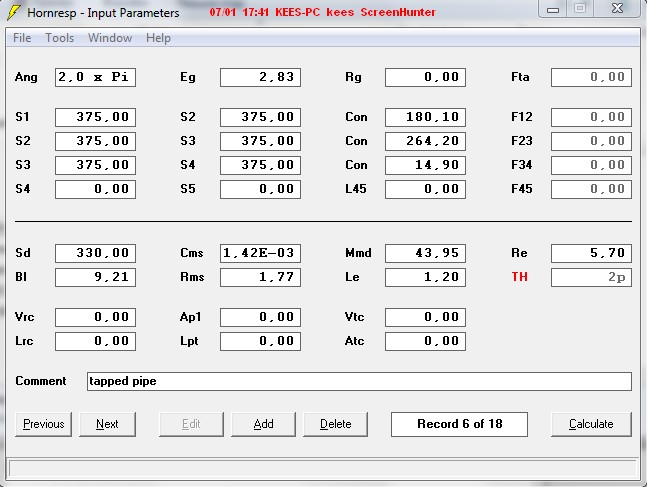Open the File menu
647x487 pixels.
(22, 38)
